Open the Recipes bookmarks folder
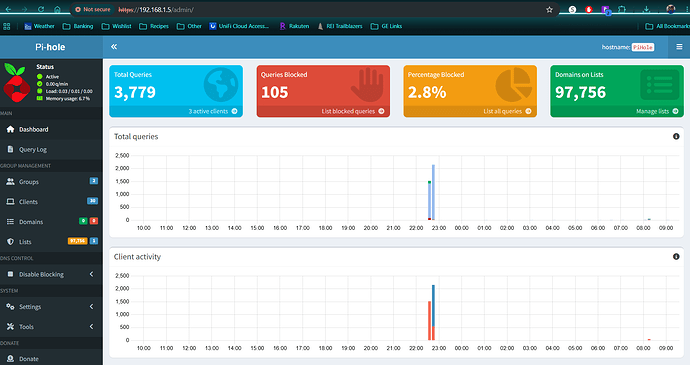Viewport: 690px width, 365px height. 154,26
